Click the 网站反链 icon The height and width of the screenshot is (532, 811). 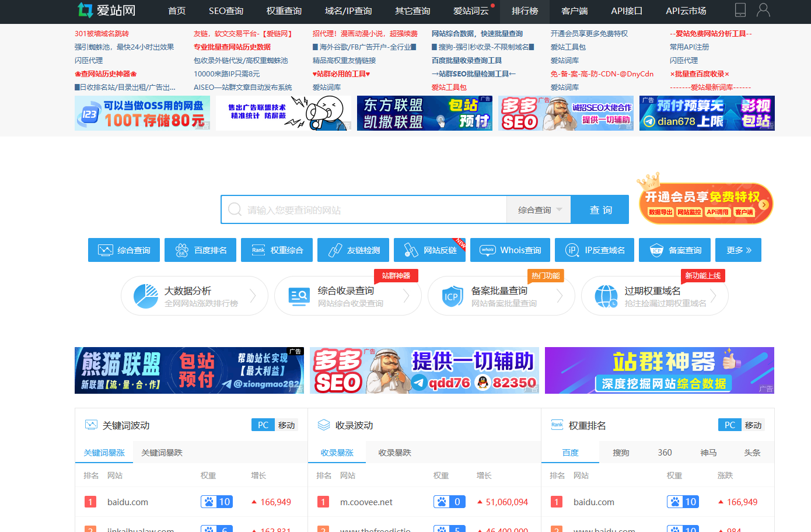[411, 250]
